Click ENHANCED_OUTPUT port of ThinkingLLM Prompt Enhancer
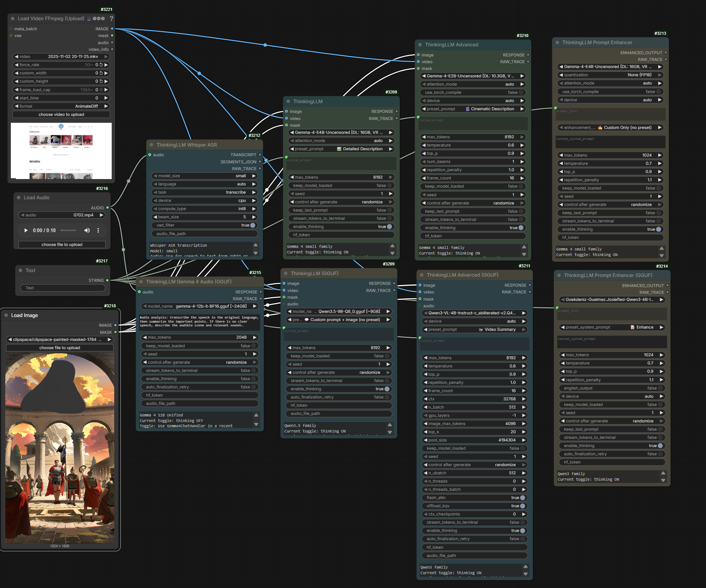 (x=666, y=53)
